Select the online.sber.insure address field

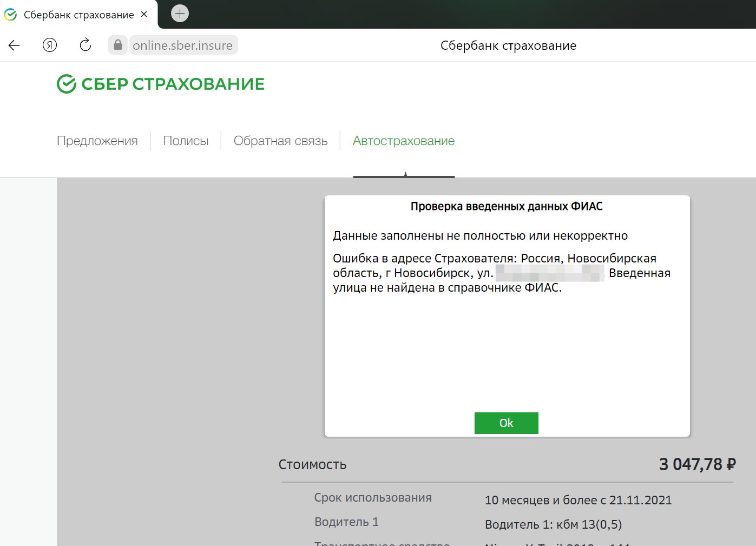pos(183,45)
